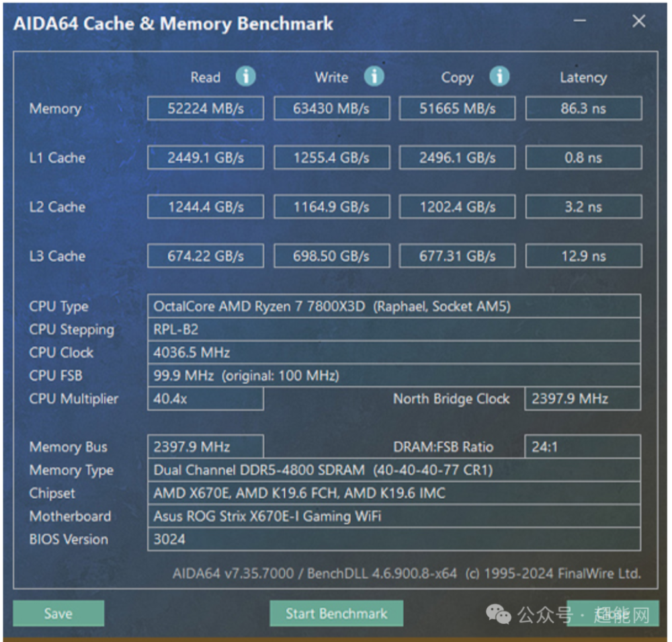Click the L1 Cache Read value
672x642 pixels.
205,157
